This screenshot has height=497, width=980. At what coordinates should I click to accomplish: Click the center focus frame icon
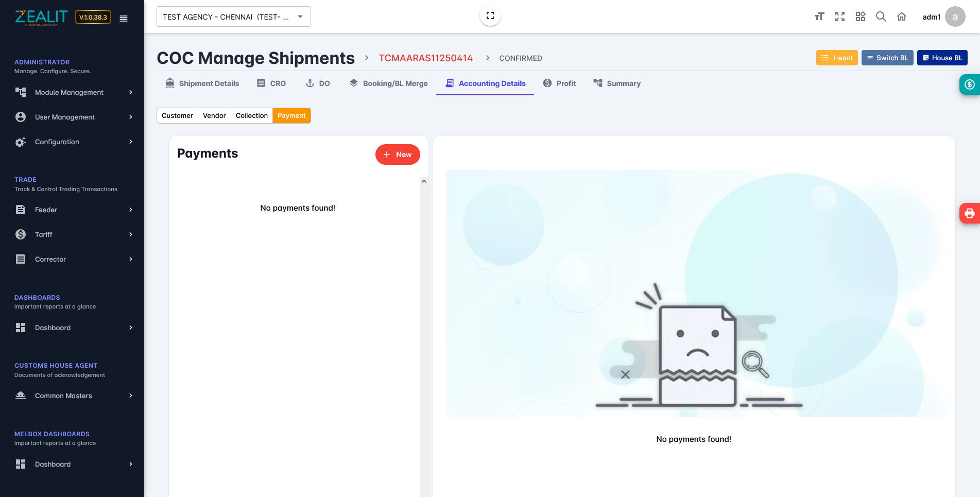point(490,15)
